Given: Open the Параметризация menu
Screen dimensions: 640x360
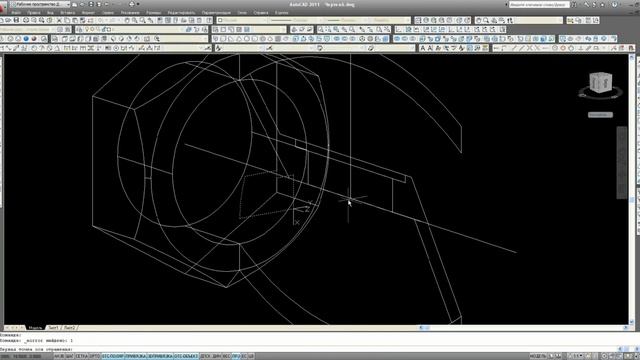Looking at the screenshot, I should click(x=216, y=13).
